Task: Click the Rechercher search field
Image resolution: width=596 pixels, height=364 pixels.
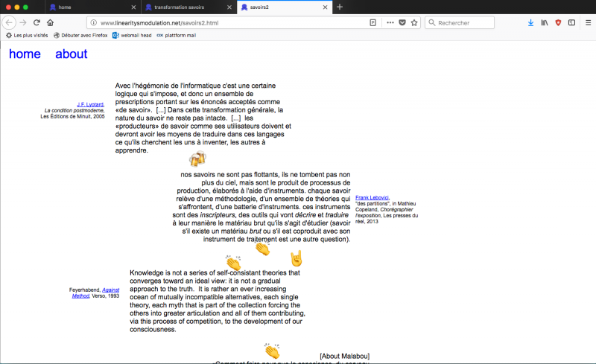Action: [460, 23]
